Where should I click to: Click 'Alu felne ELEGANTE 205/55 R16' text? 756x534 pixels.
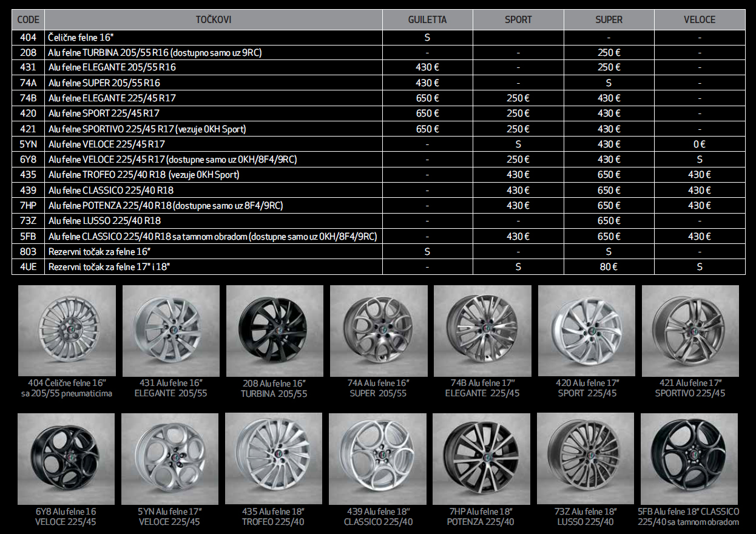[112, 67]
